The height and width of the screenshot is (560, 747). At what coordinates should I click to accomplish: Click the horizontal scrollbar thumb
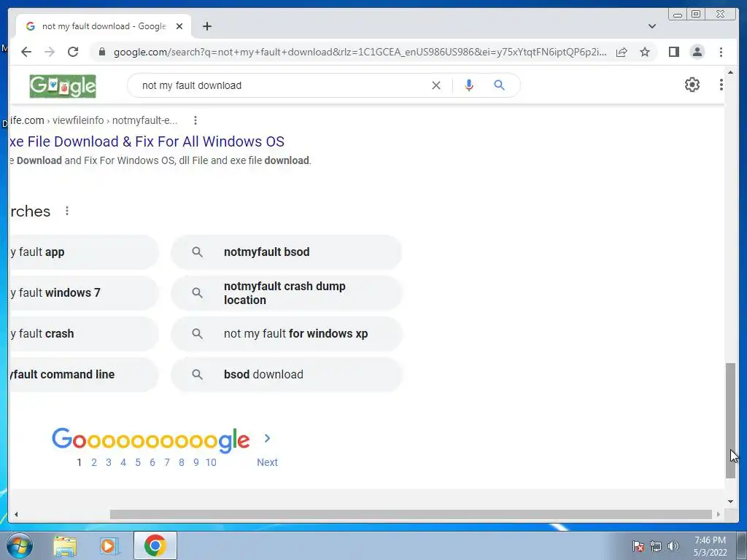tap(411, 514)
